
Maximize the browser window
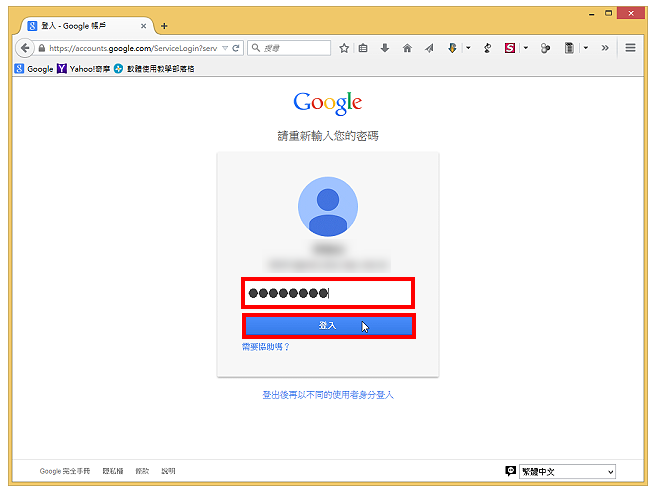[x=608, y=13]
